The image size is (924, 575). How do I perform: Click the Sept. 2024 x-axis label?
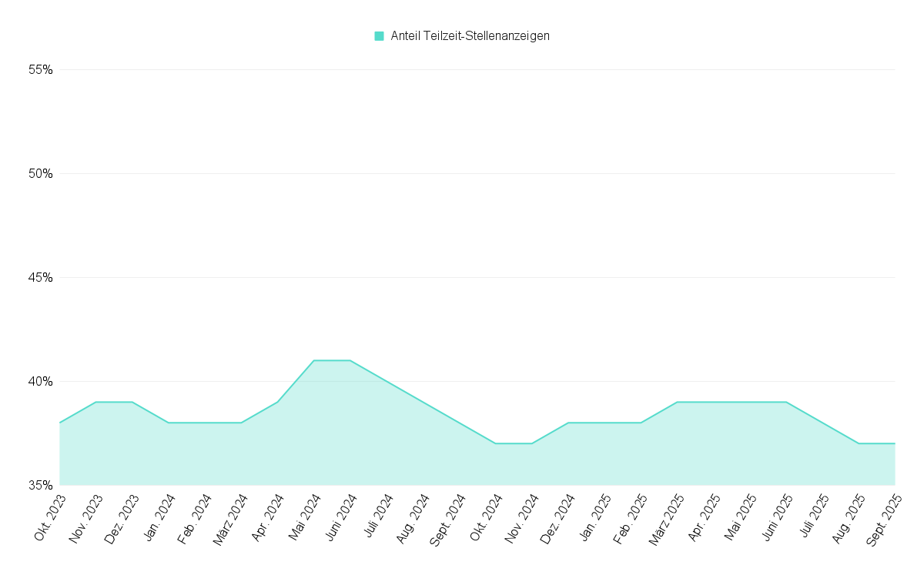tap(450, 521)
